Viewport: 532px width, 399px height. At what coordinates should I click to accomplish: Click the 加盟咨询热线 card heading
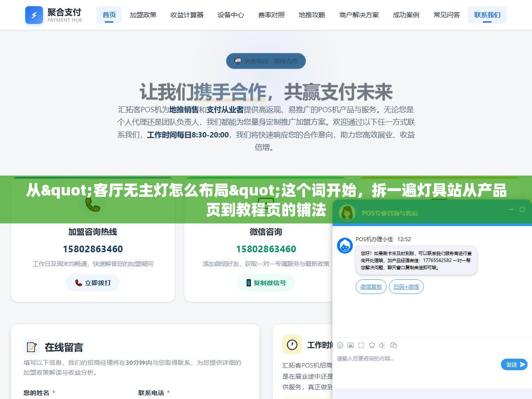click(x=93, y=232)
